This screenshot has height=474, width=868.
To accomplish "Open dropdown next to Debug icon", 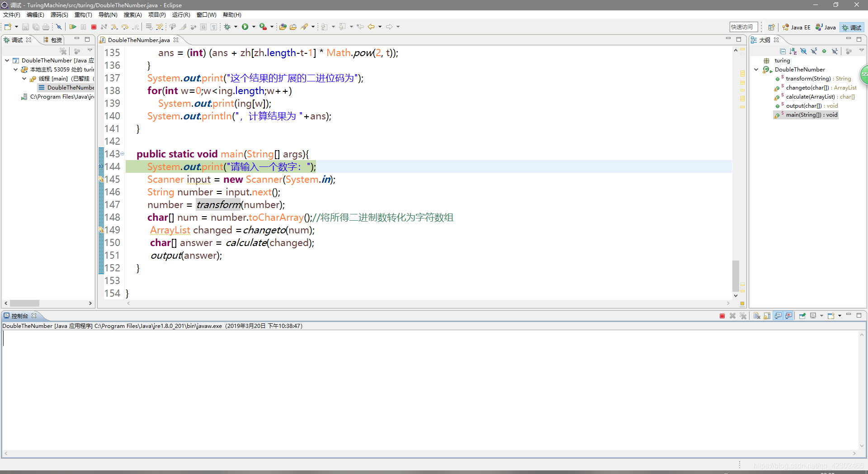I will point(236,27).
